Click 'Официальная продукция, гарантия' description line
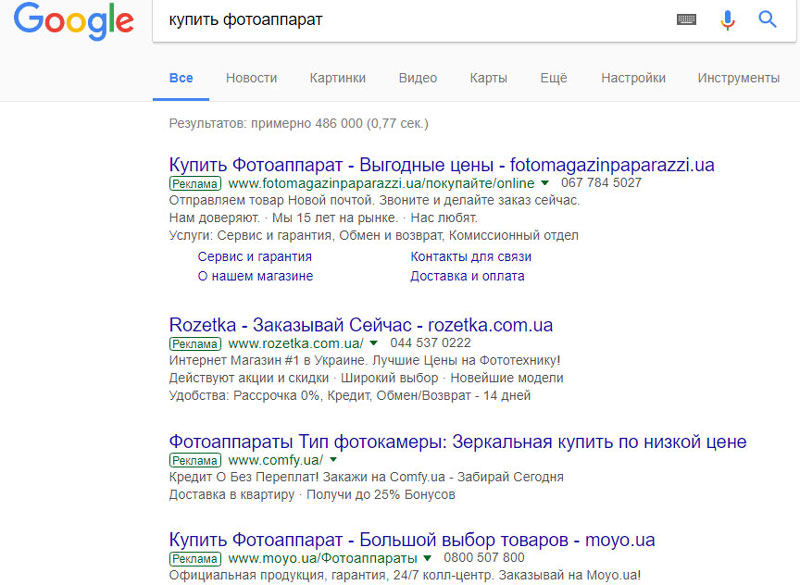Viewport: 800px width, 585px height. pyautogui.click(x=405, y=575)
